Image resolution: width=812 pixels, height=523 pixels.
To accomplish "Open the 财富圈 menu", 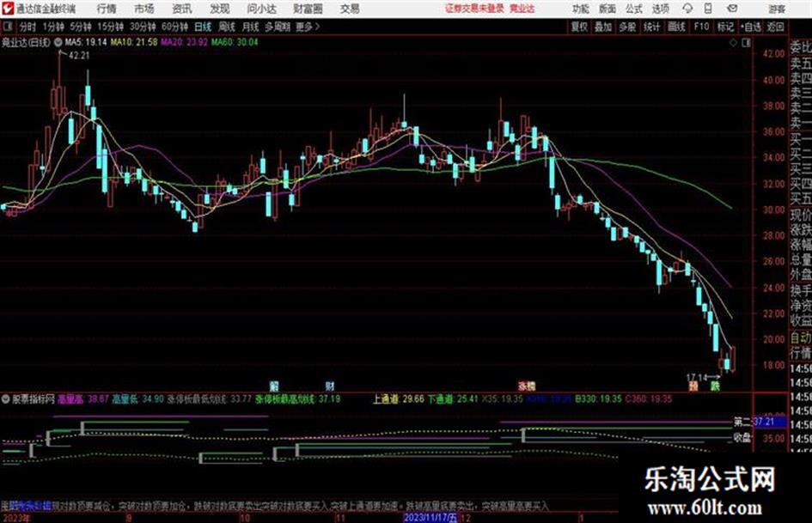I will pos(308,9).
